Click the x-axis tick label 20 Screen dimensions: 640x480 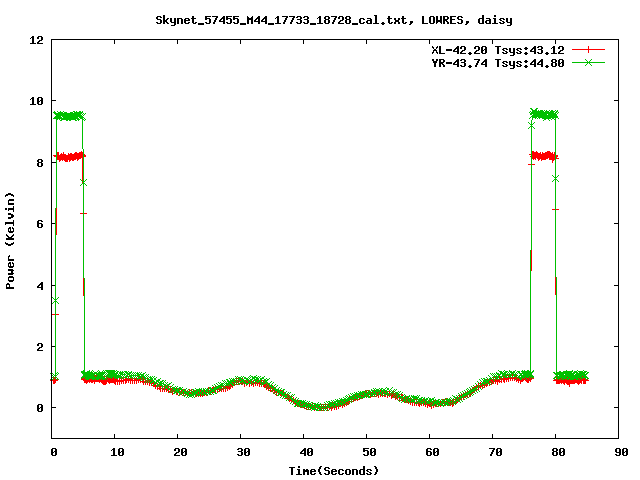(x=180, y=452)
